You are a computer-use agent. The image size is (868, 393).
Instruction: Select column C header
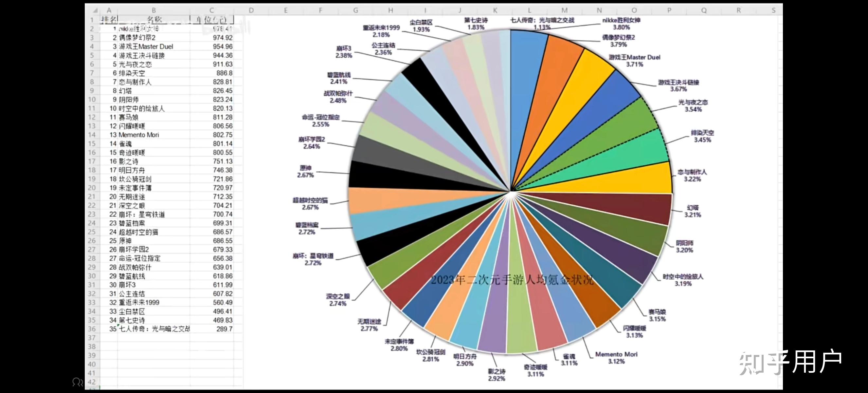212,10
